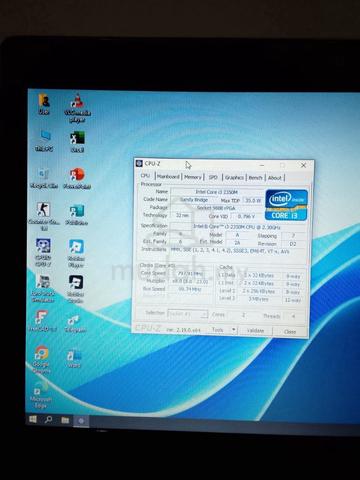The height and width of the screenshot is (480, 360).
Task: Click the Max TDP 35.0 W value
Action: pos(253,200)
